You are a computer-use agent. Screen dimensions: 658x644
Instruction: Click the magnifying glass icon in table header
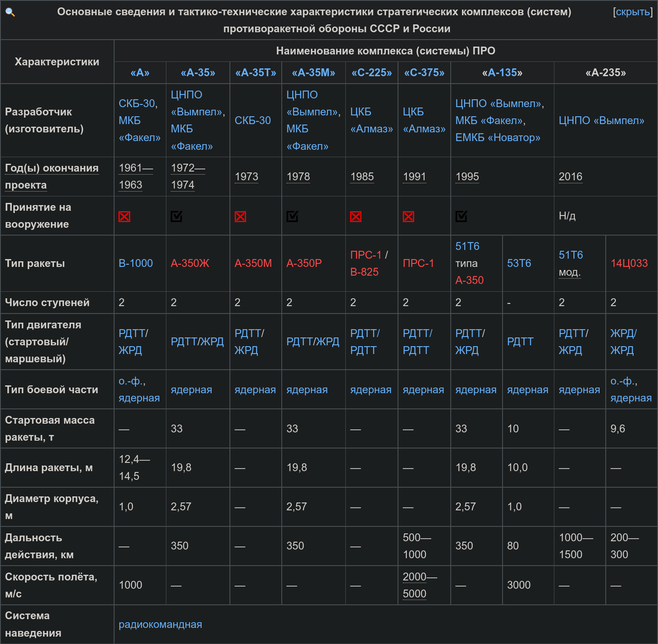click(10, 13)
